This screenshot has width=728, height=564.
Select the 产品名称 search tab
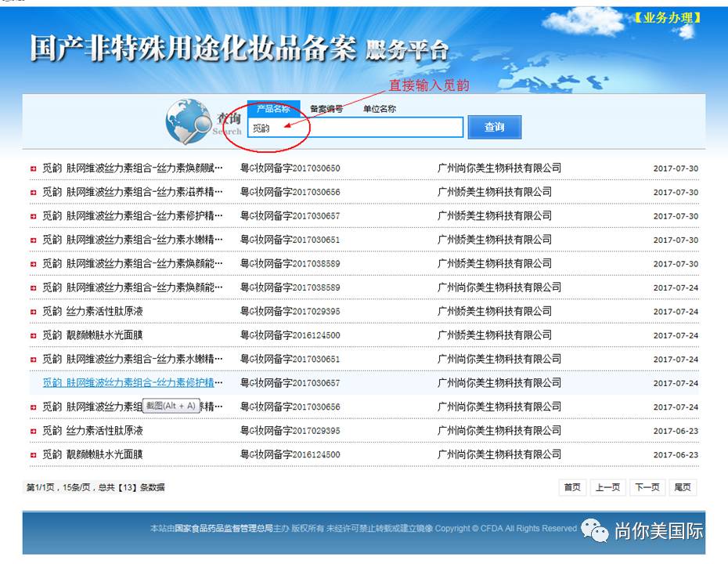(273, 109)
